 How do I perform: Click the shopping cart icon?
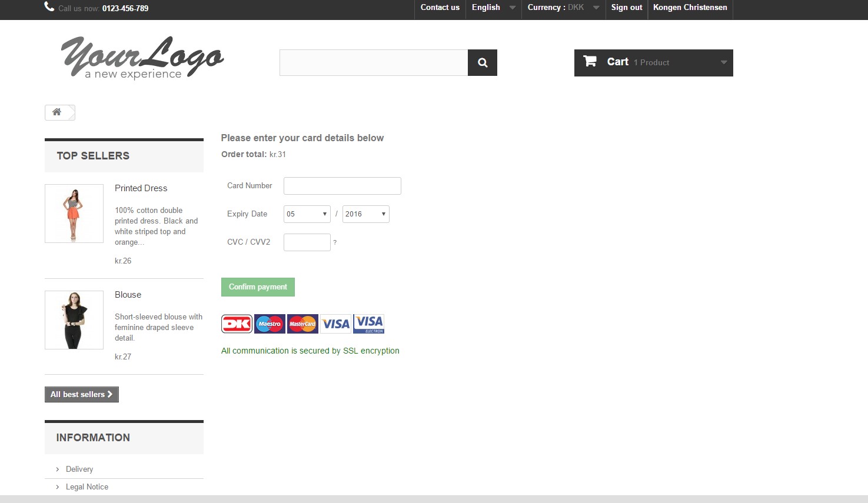click(x=590, y=61)
